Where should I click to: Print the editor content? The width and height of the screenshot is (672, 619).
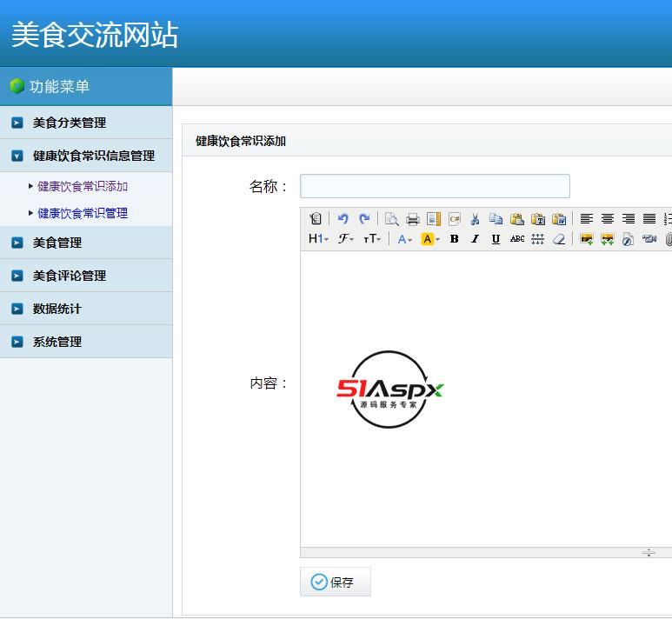(412, 218)
